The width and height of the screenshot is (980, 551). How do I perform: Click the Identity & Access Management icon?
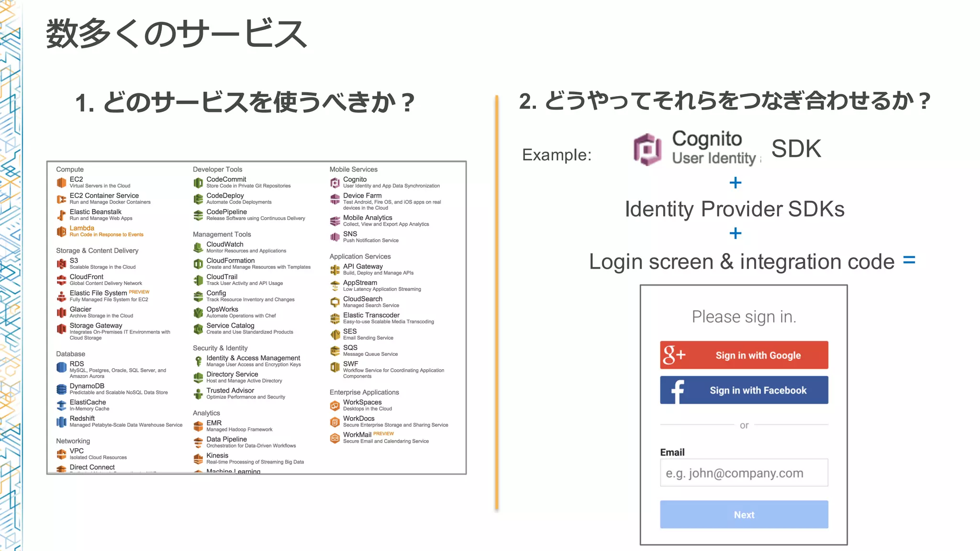(198, 361)
